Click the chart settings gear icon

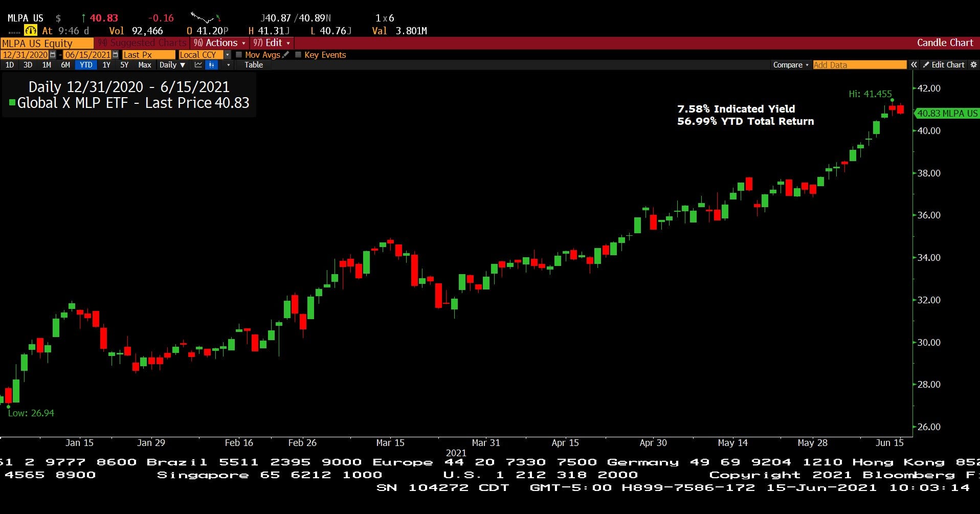point(973,65)
